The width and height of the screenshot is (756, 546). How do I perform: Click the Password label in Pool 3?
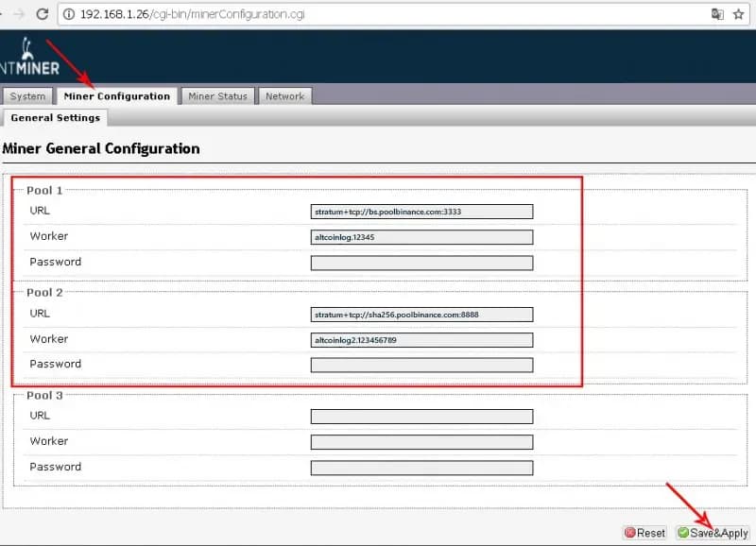pyautogui.click(x=56, y=467)
